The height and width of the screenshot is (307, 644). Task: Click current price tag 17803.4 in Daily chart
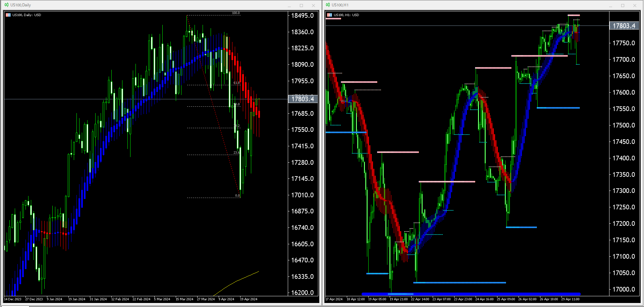click(303, 99)
